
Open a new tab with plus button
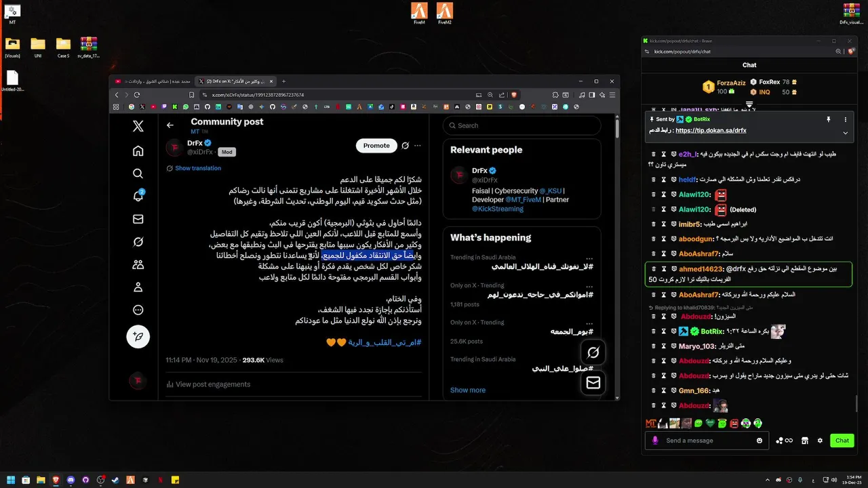click(283, 81)
